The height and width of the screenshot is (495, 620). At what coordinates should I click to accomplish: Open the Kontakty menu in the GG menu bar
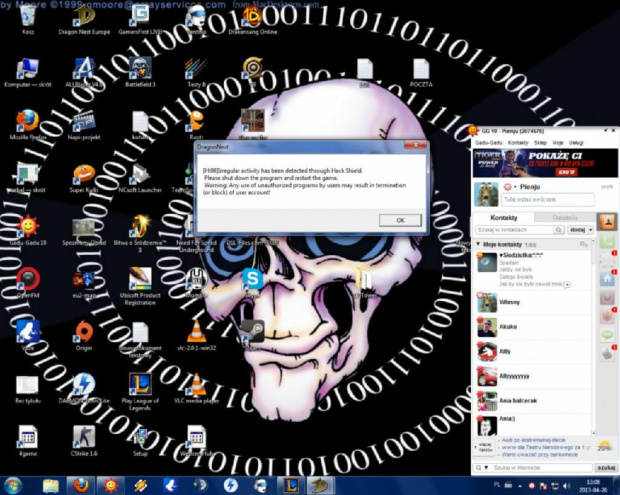coord(518,143)
